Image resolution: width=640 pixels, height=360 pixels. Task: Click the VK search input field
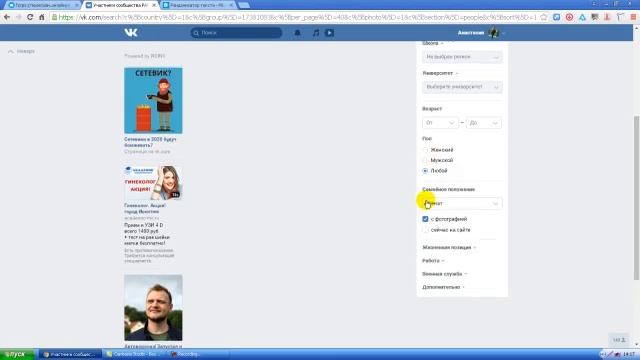coord(236,33)
